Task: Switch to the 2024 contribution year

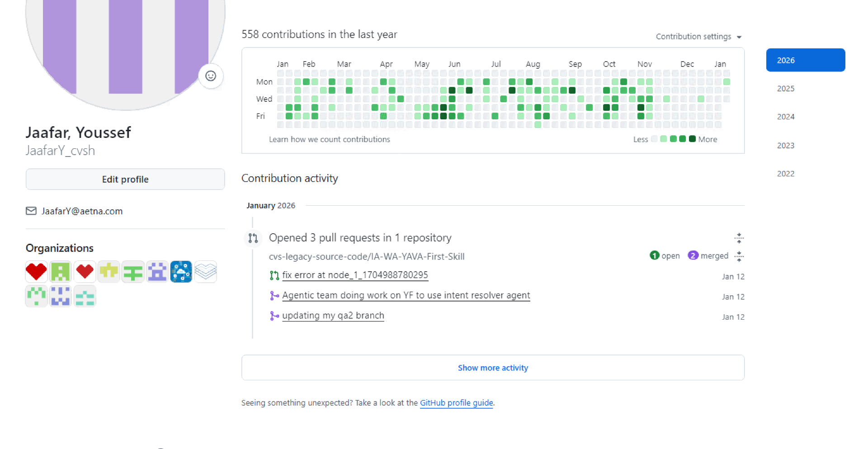Action: pyautogui.click(x=786, y=117)
